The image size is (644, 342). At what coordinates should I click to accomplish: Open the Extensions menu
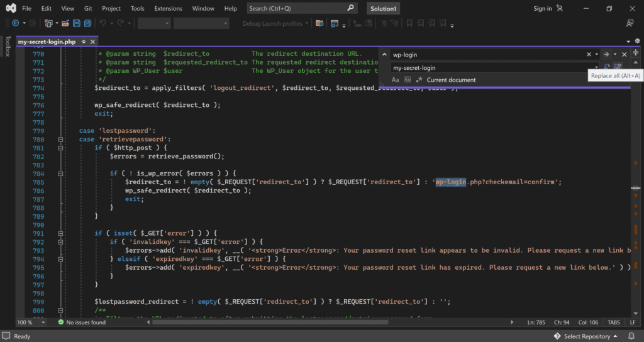pyautogui.click(x=168, y=8)
